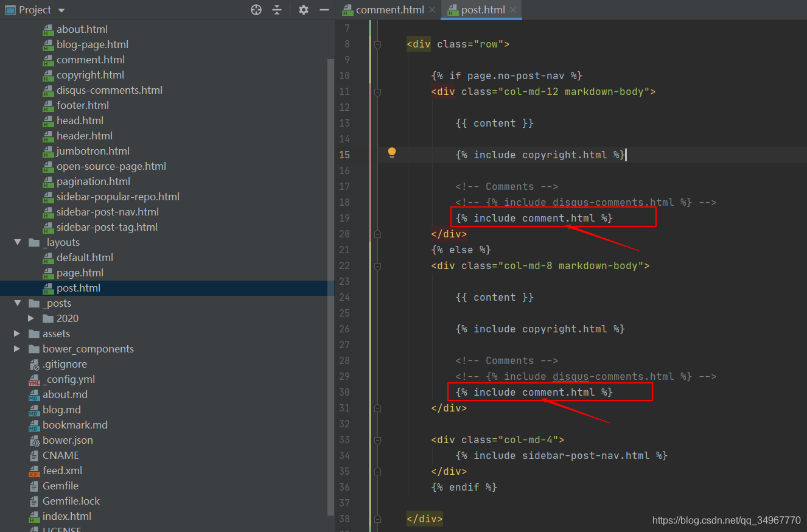Screen dimensions: 807x532
Task: Select sidebar-post-nav.html in the project tree
Action: [108, 212]
